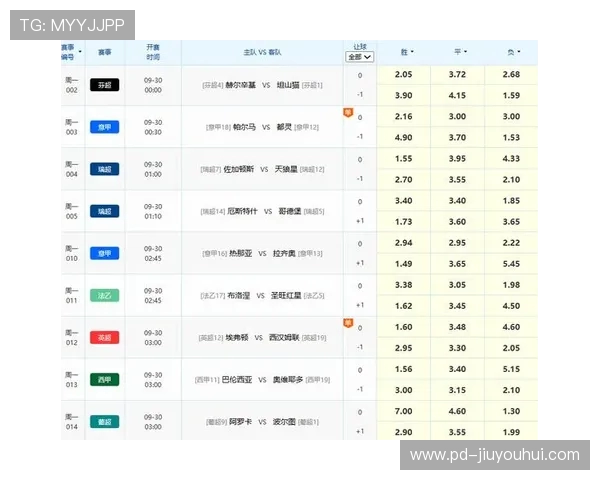600x480 pixels.
Task: Select win odds 2.94 for 热那亚 match
Action: [x=403, y=243]
